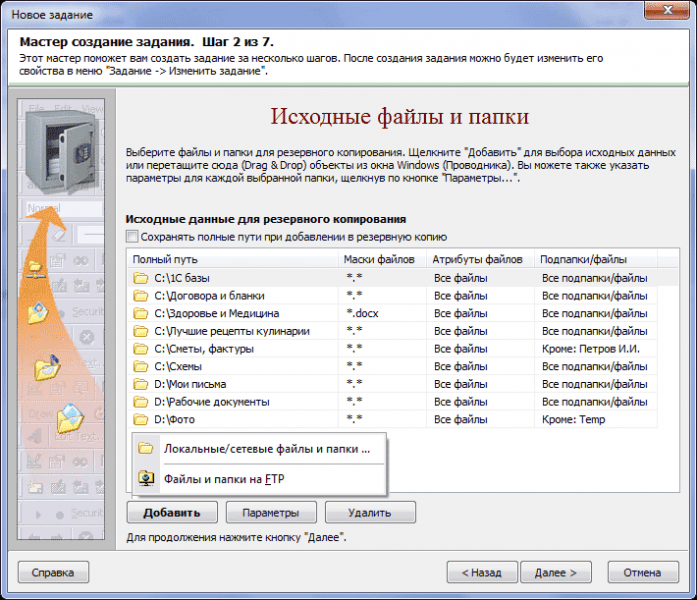Cancel wizard with Отмена button
This screenshot has width=697, height=600.
click(x=643, y=572)
